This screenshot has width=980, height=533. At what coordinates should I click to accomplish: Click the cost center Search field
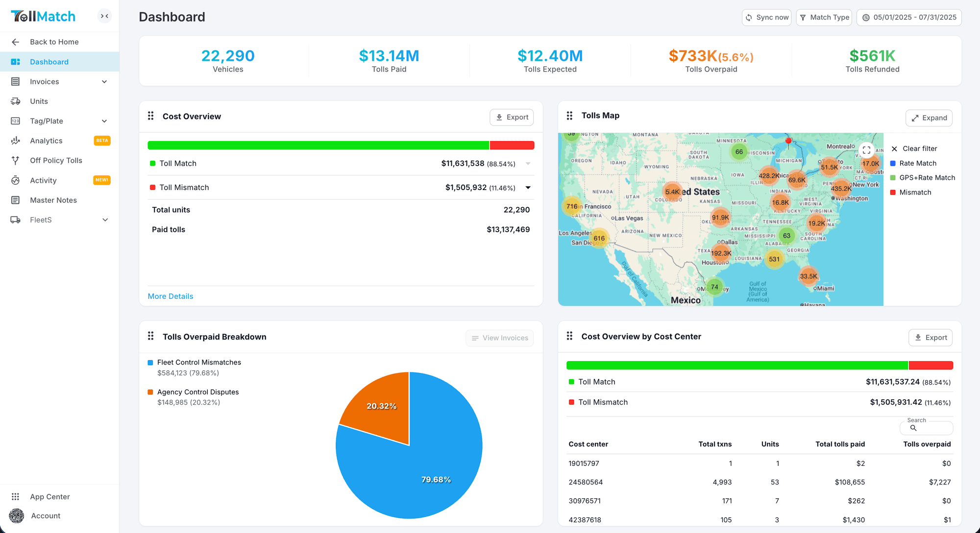click(927, 428)
